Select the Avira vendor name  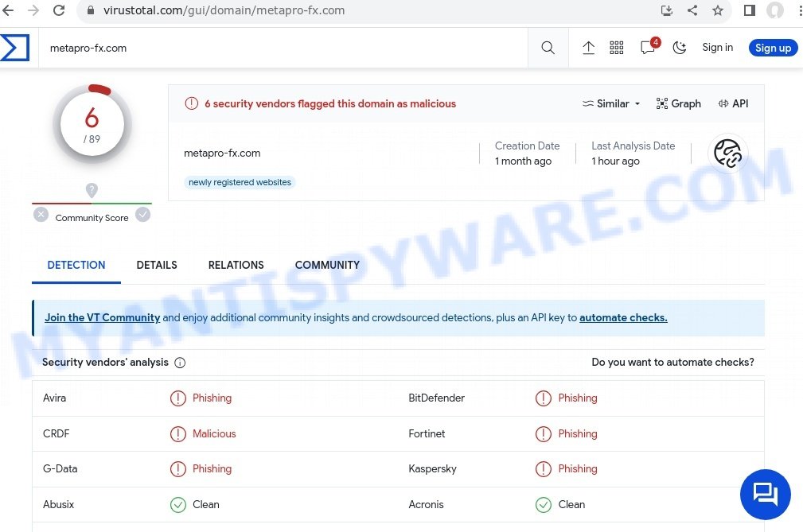coord(54,398)
